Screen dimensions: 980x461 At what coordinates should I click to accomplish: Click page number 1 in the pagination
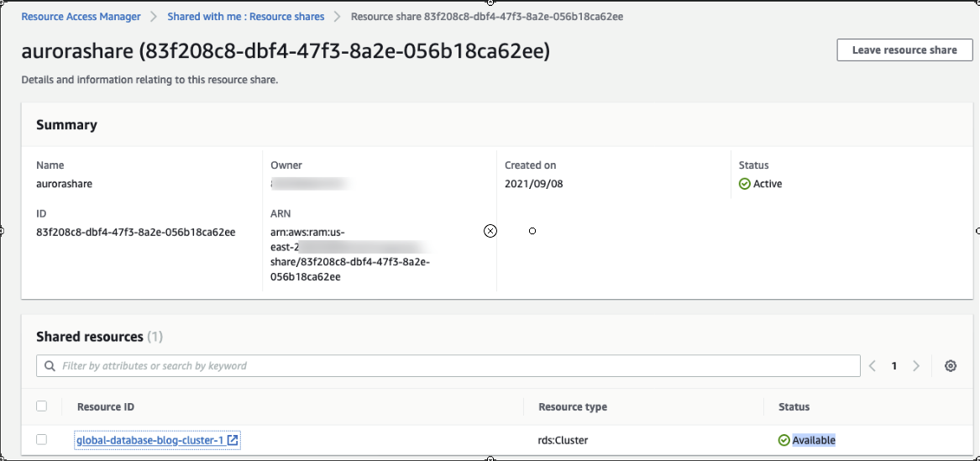point(894,366)
